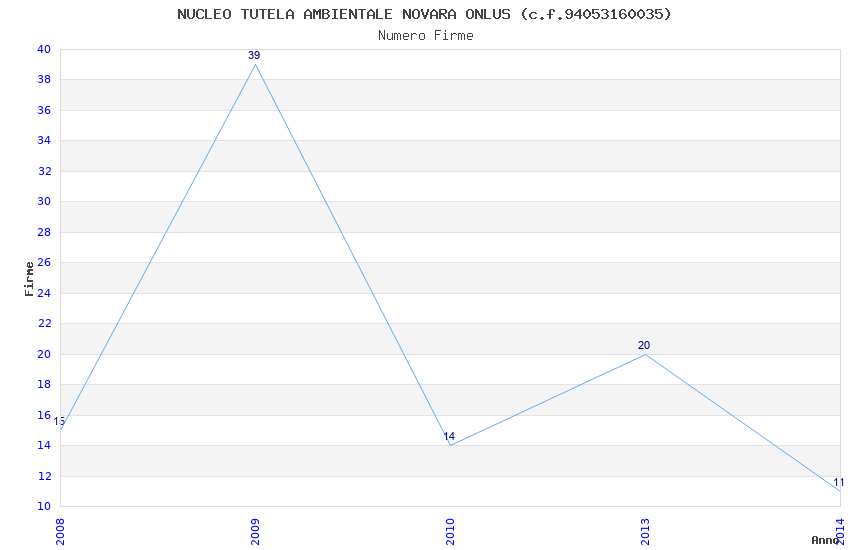Select the data point labeled 15
This screenshot has height=550, width=850.
click(61, 430)
